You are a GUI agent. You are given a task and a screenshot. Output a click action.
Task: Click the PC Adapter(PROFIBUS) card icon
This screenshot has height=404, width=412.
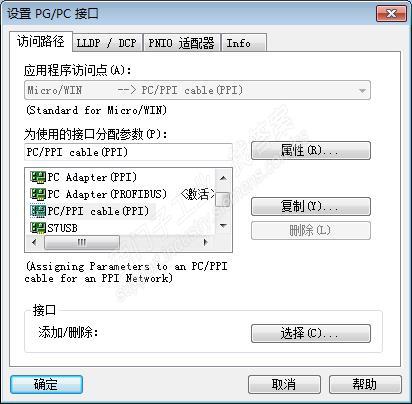38,194
